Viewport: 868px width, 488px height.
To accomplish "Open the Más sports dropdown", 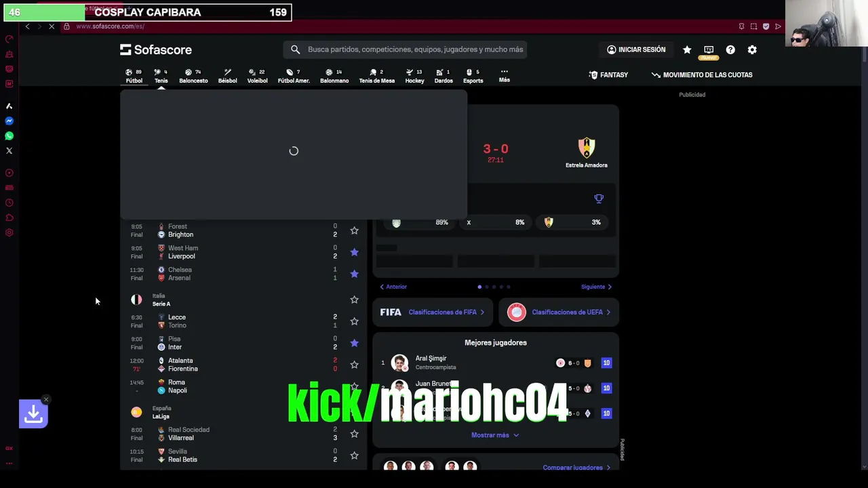I will coord(504,75).
